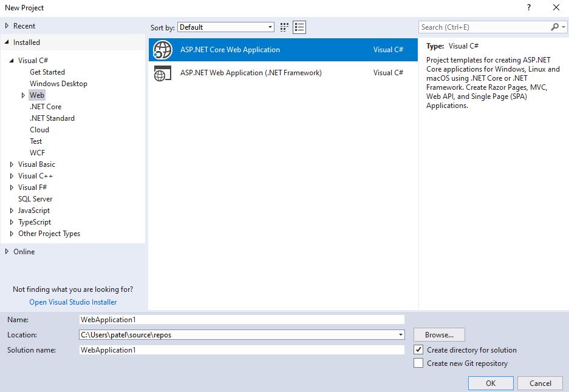Select Windows Desktop category
The width and height of the screenshot is (569, 392).
(x=58, y=84)
